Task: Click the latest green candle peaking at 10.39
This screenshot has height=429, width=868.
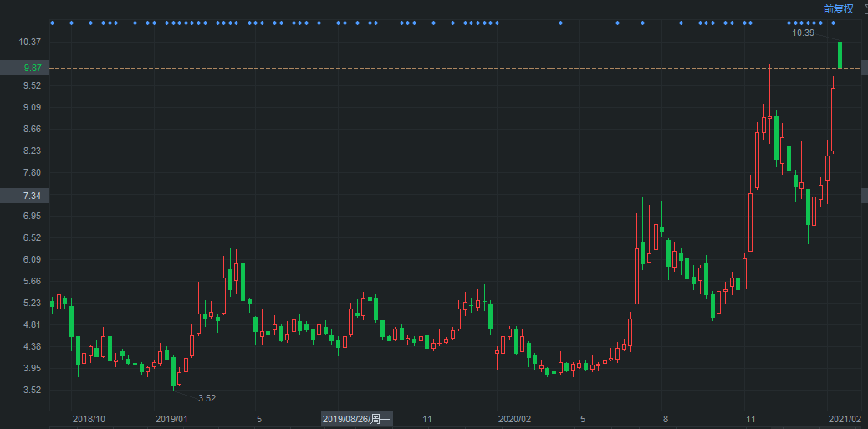Action: click(x=840, y=55)
